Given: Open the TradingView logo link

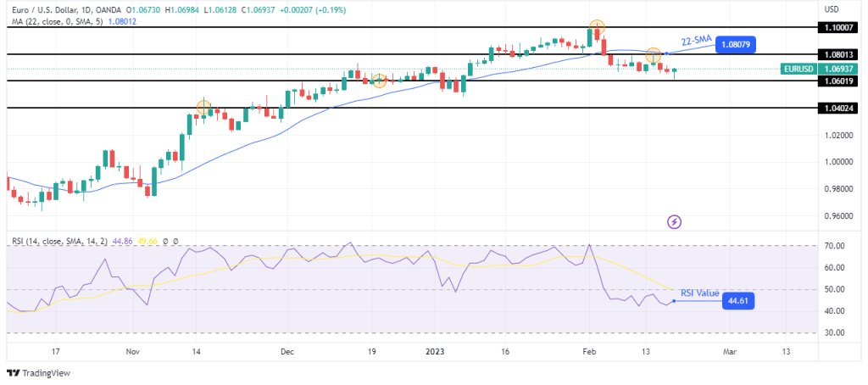Looking at the screenshot, I should [x=38, y=373].
